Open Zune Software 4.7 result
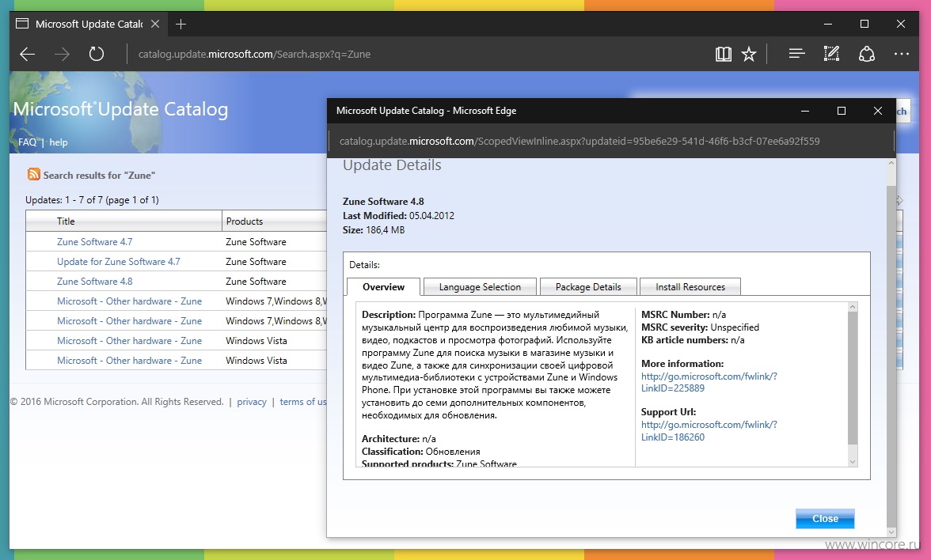 point(94,241)
